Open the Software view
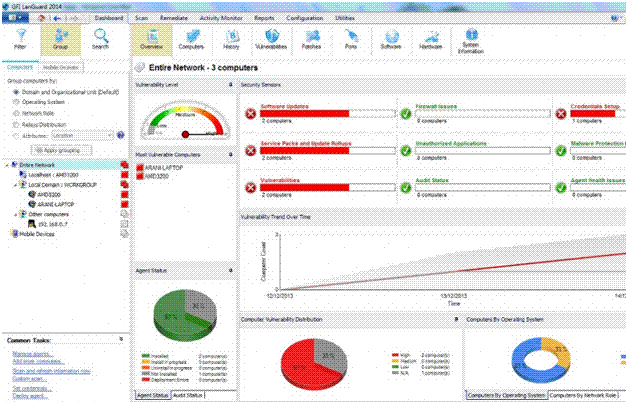The height and width of the screenshot is (404, 628). click(391, 39)
